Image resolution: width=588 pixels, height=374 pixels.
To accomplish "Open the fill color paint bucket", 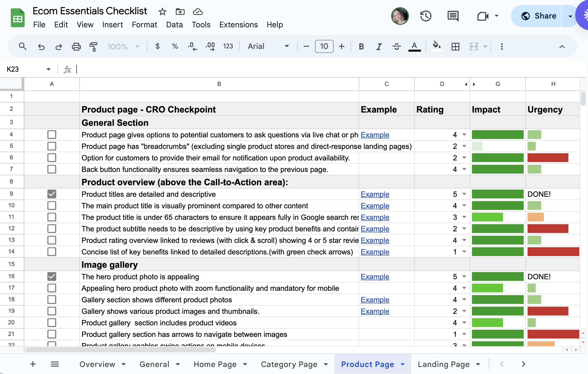I will click(x=436, y=46).
